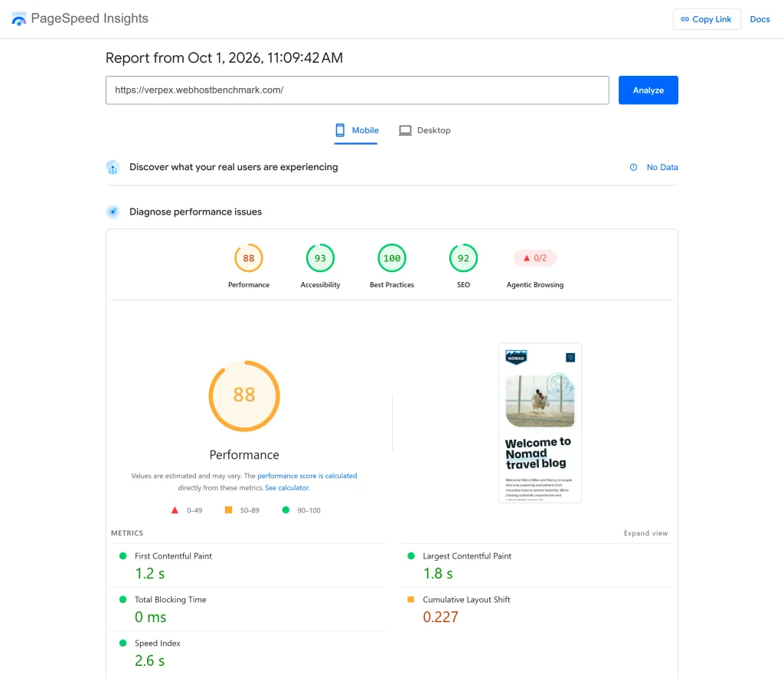Image resolution: width=784 pixels, height=678 pixels.
Task: Select the Performance score gauge 88 in category row
Action: tap(249, 258)
